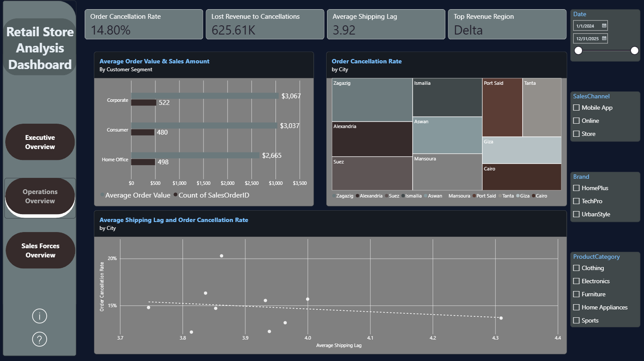Viewport: 644px width, 361px height.
Task: Open calendar picker for end date 12/31/2025
Action: [604, 38]
